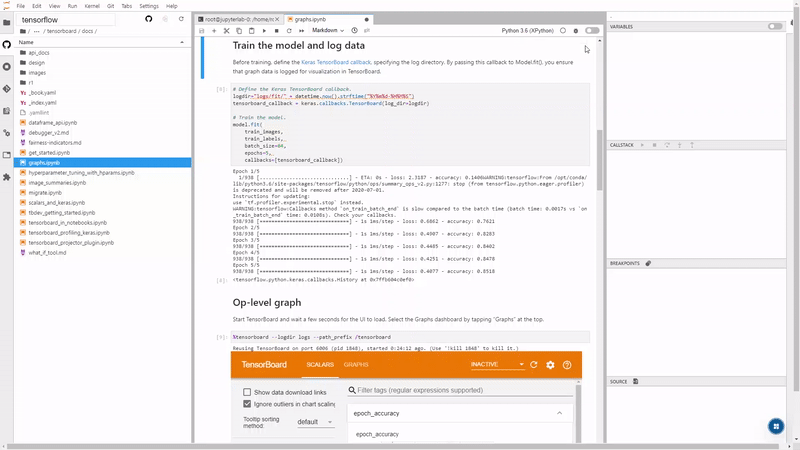
Task: Open the Running Terminals and Kernels sidebar
Action: coord(7,67)
